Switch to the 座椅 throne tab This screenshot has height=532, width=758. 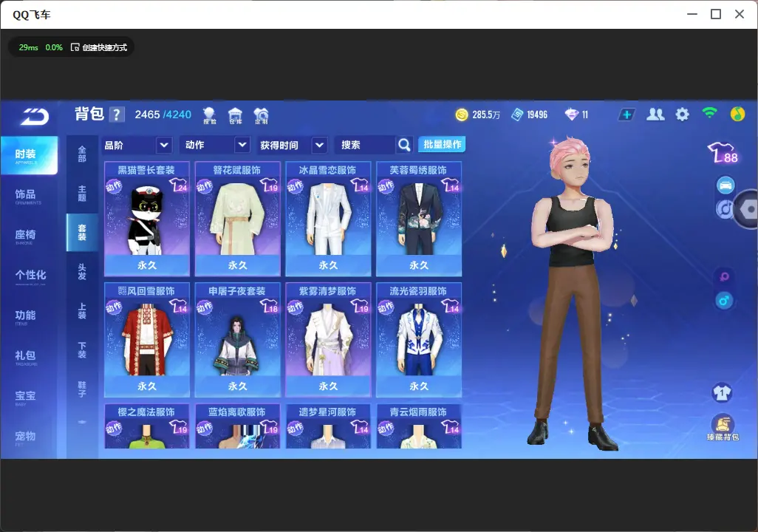pyautogui.click(x=29, y=236)
